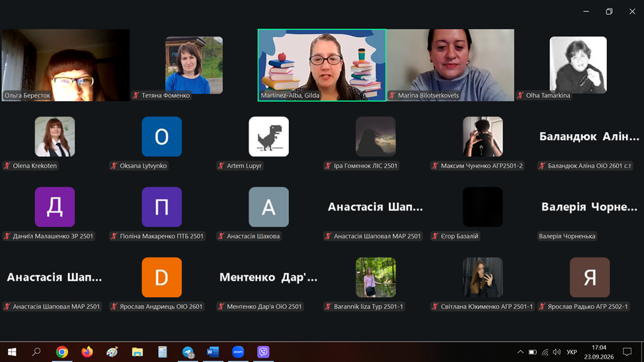Open Microsoft Word taskbar icon
Viewport: 644px width, 362px height.
pos(213,351)
